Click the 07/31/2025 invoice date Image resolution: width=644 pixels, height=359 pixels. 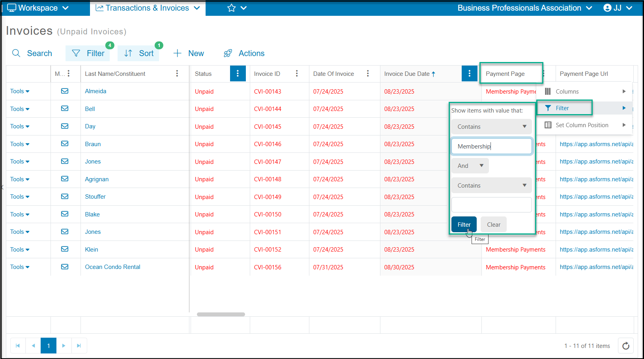click(328, 267)
